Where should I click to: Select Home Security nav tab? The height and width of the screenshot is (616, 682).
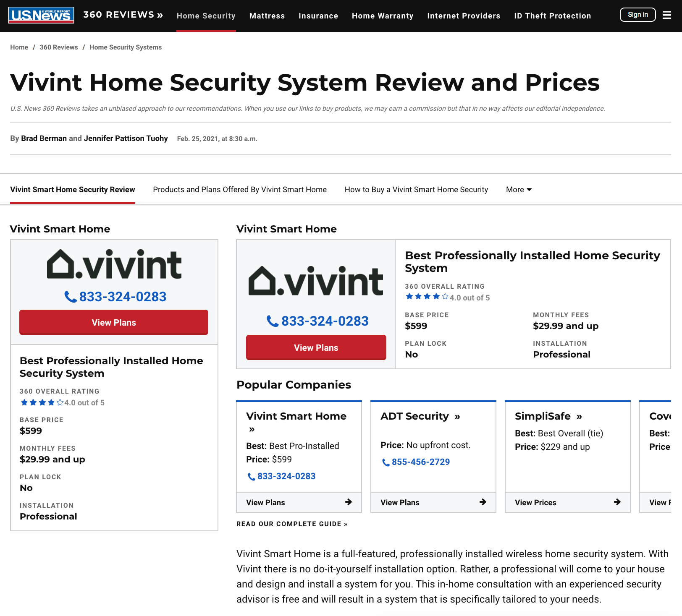pyautogui.click(x=206, y=16)
